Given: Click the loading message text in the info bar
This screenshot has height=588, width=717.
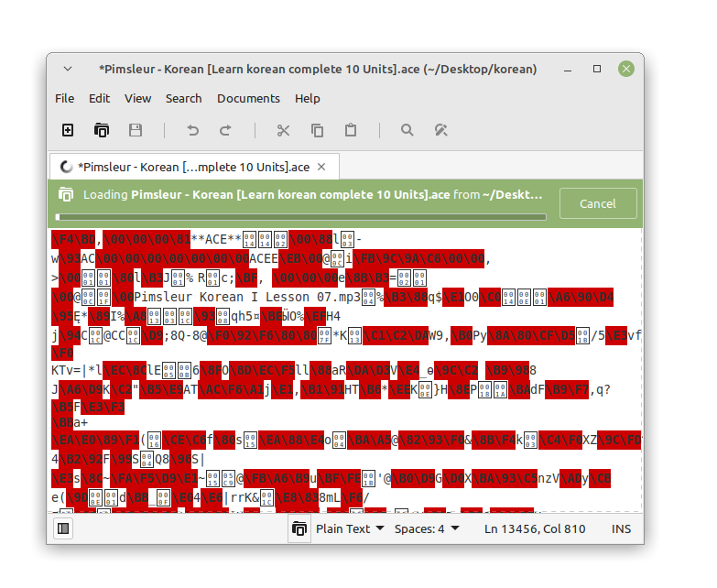Looking at the screenshot, I should (313, 195).
